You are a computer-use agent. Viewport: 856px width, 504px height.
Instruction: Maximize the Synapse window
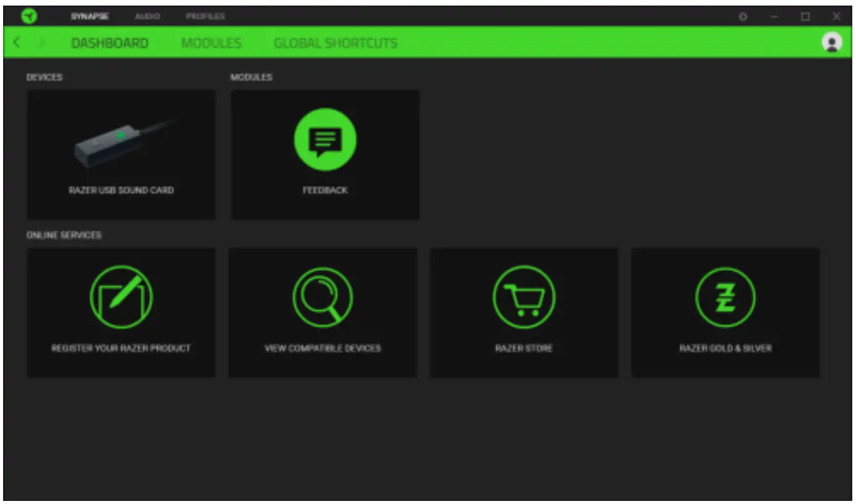pos(806,17)
